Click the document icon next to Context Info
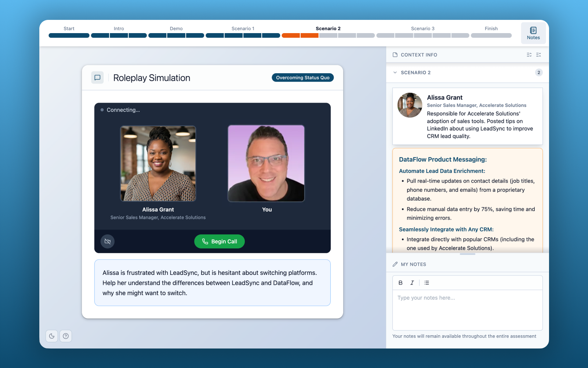 395,55
